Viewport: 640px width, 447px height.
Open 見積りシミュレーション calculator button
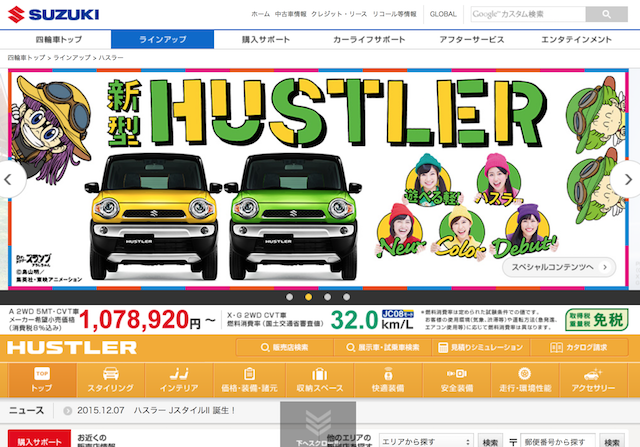click(x=481, y=347)
